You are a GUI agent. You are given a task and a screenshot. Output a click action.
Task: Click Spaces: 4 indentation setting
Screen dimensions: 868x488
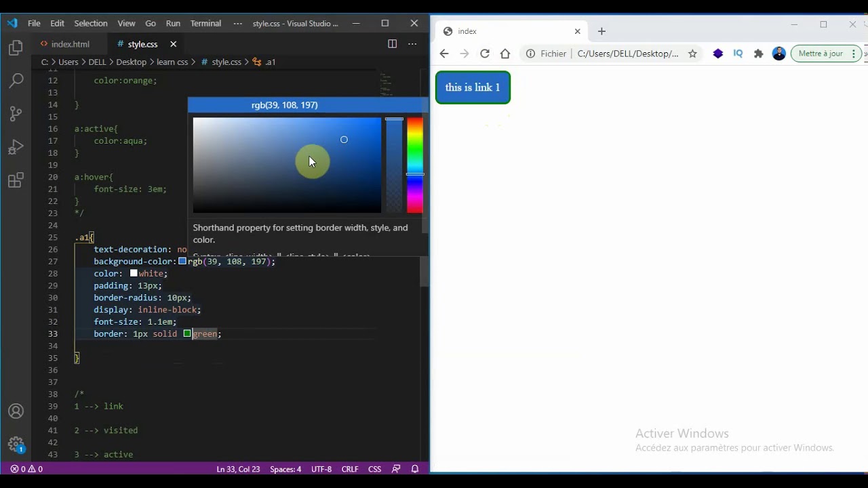285,469
